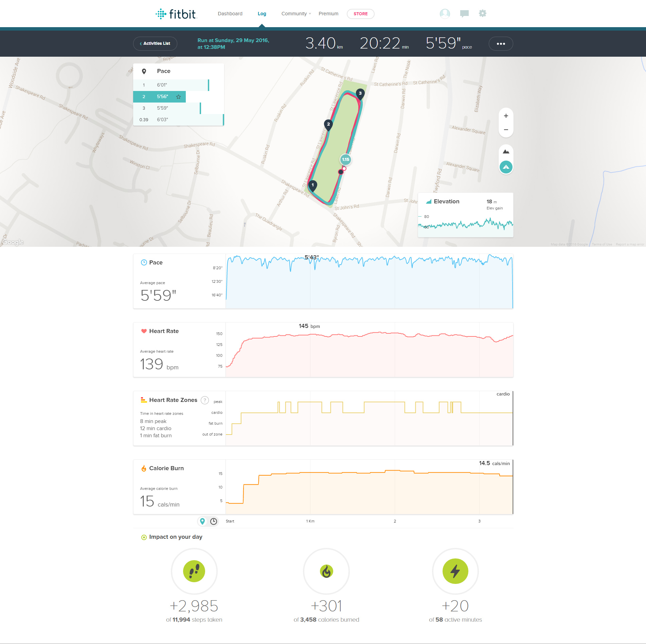Expand the Community dropdown menu

tap(296, 14)
